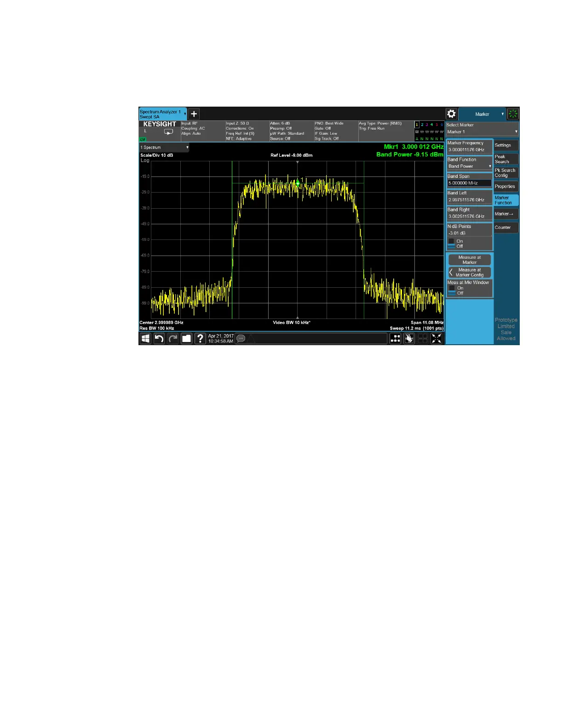Screen dimensions: 563x728
Task: Click the plus icon to add a screen
Action: (x=194, y=114)
